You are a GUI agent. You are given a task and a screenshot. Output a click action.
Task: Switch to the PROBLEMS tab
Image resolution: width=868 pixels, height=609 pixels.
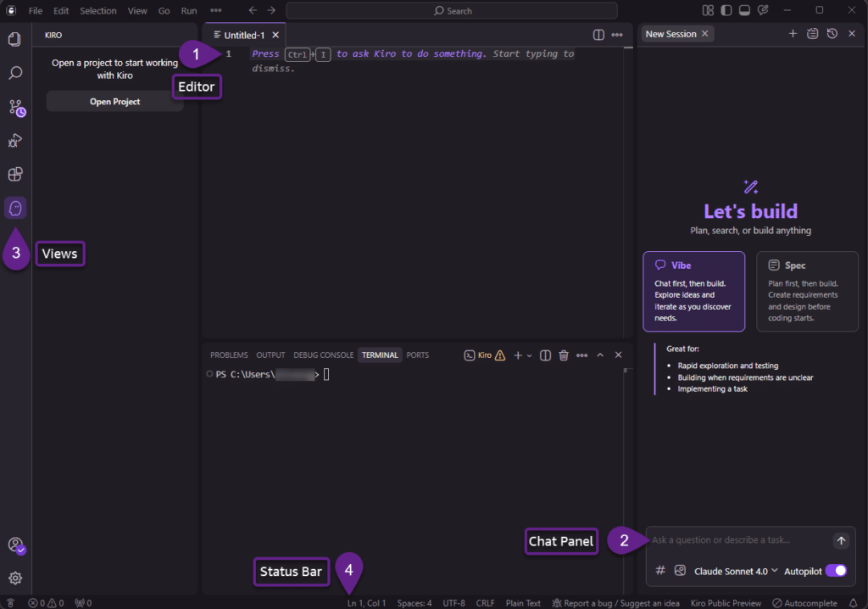(228, 355)
